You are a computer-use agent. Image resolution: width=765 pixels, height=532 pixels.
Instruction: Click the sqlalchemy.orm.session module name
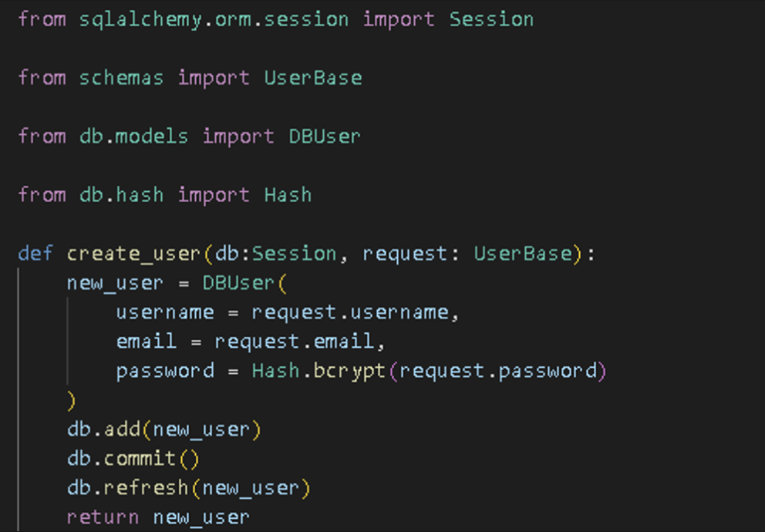(x=214, y=19)
